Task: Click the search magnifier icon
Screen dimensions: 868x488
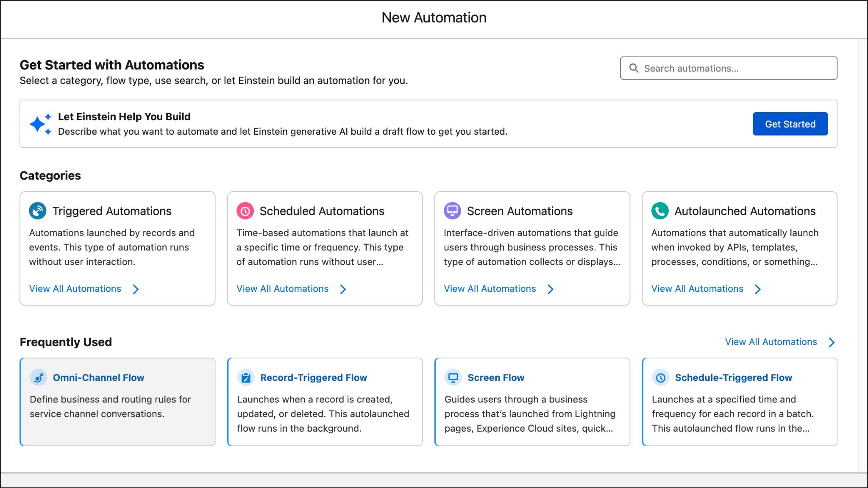Action: (x=634, y=68)
